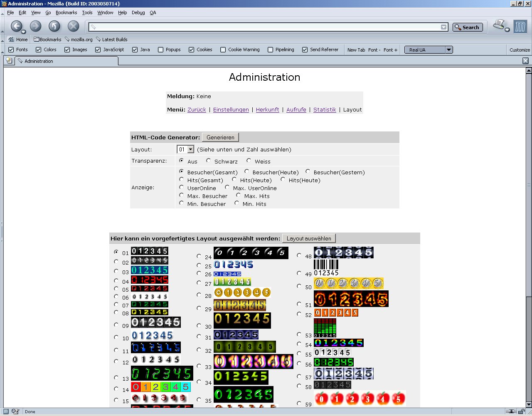Open the URL bar history dropdown arrow
The width and height of the screenshot is (532, 416).
[x=444, y=27]
